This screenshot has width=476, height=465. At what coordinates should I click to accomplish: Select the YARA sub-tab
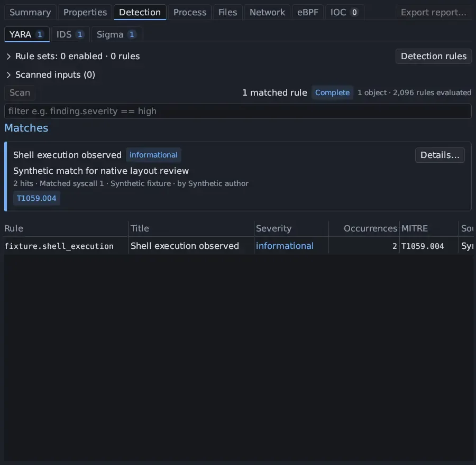pyautogui.click(x=27, y=34)
